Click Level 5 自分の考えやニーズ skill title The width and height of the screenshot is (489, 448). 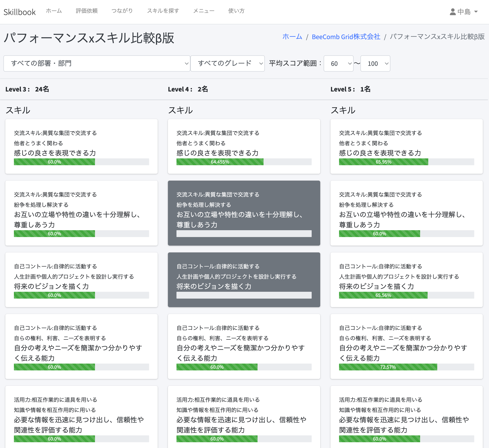pyautogui.click(x=403, y=353)
